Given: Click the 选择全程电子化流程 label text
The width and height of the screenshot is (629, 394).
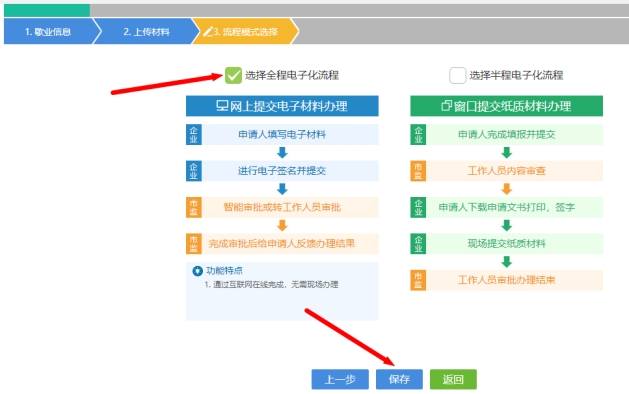Looking at the screenshot, I should [292, 75].
